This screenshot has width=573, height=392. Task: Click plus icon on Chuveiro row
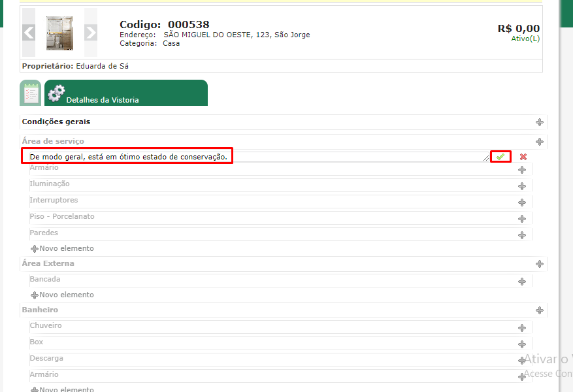tap(522, 328)
